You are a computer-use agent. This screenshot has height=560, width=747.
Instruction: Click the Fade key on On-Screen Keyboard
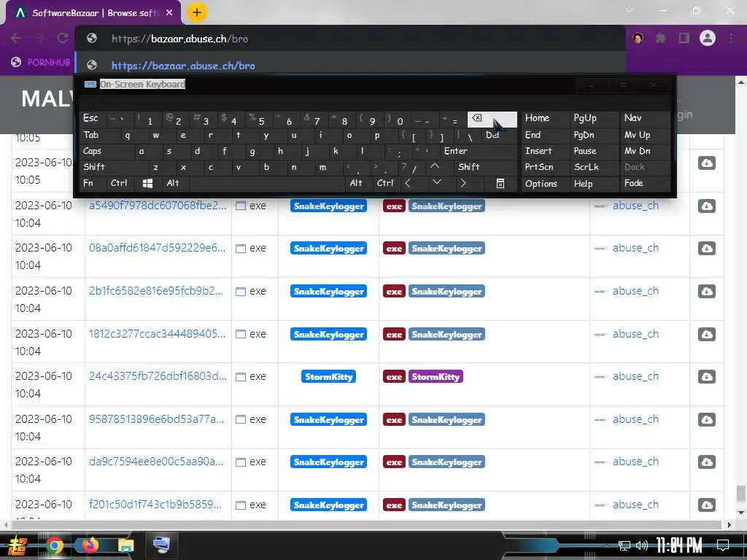pyautogui.click(x=645, y=183)
